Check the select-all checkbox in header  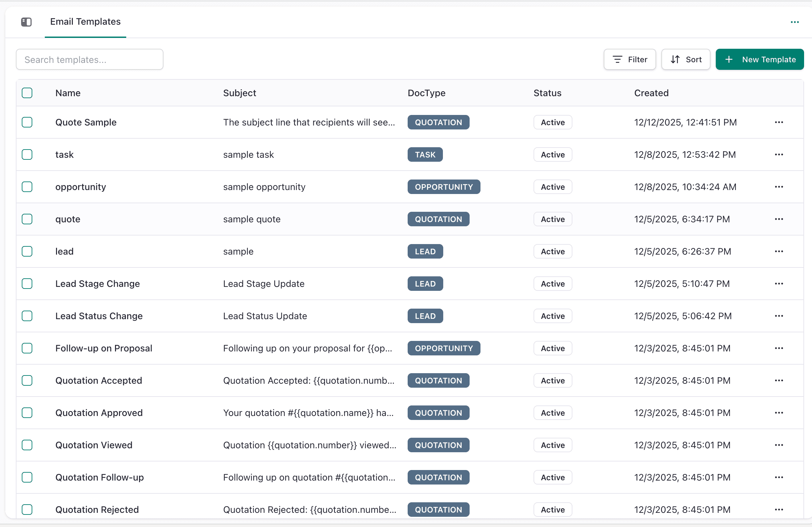(27, 93)
